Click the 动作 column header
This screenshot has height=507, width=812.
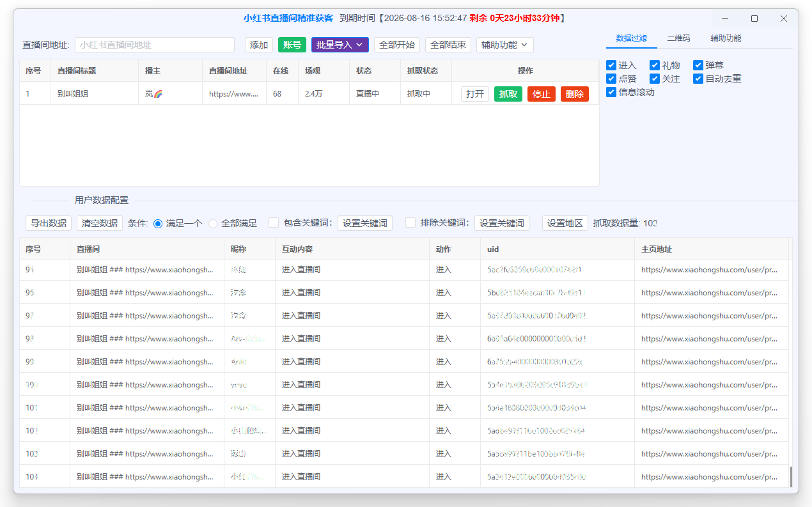(455, 249)
